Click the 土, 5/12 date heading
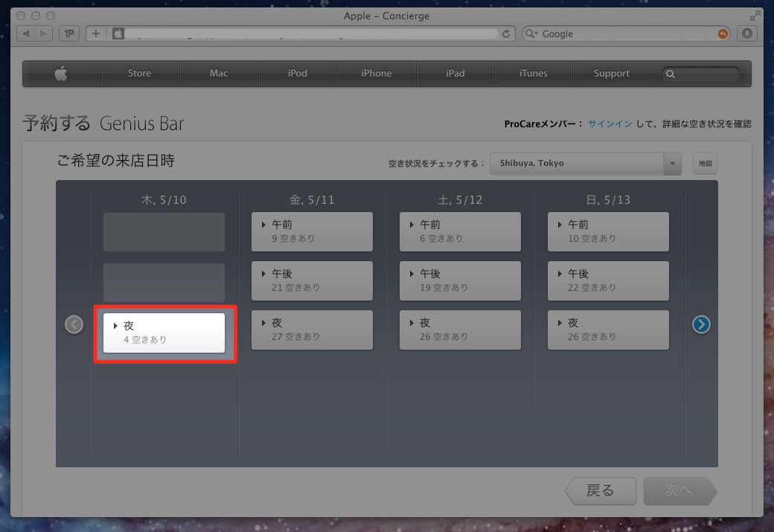Image resolution: width=774 pixels, height=532 pixels. [460, 200]
